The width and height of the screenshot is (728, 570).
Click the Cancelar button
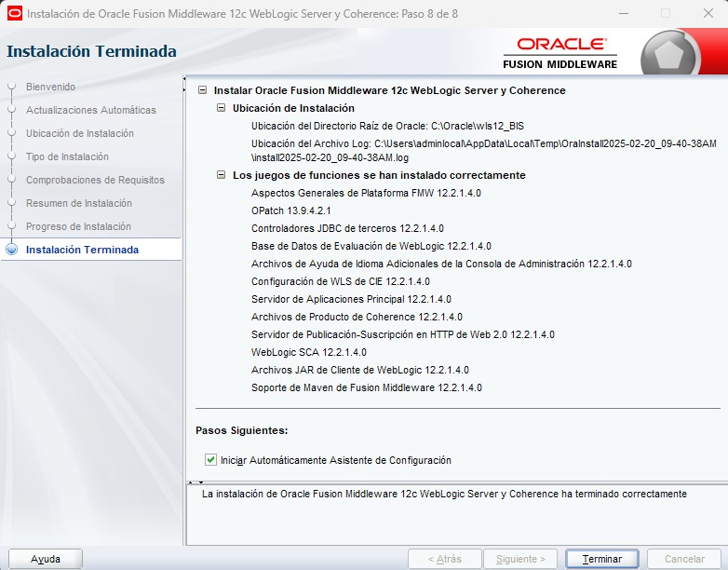click(x=684, y=559)
